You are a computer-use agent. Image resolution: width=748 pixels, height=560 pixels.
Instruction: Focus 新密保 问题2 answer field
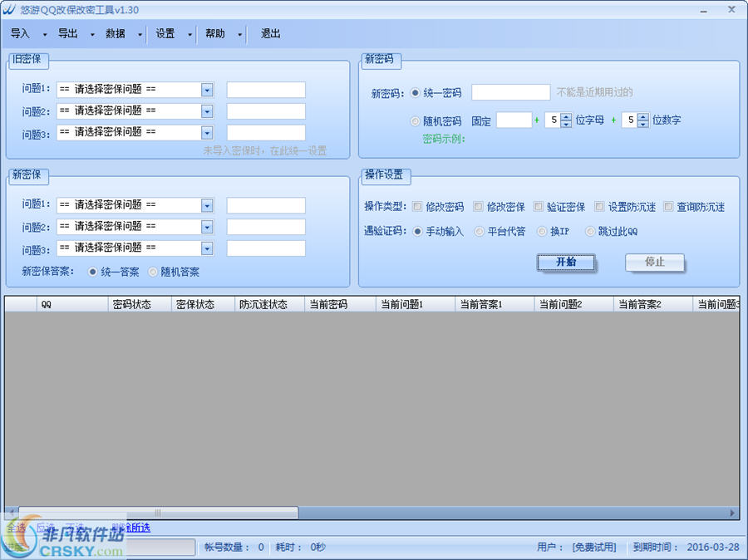point(266,227)
